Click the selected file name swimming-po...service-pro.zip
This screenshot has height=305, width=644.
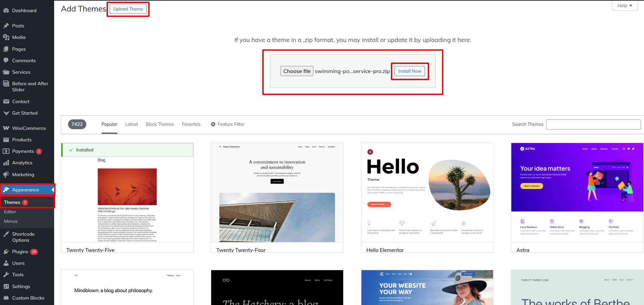click(352, 71)
